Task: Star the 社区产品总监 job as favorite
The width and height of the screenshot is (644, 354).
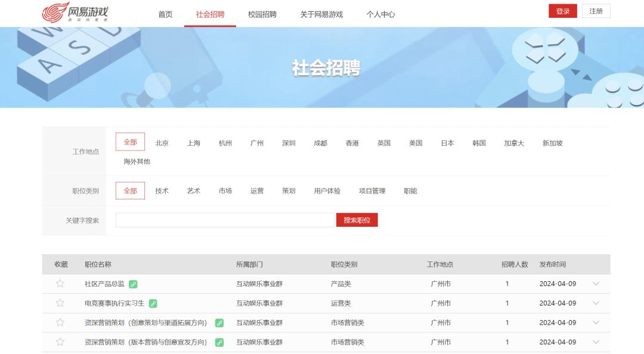Action: [x=60, y=284]
